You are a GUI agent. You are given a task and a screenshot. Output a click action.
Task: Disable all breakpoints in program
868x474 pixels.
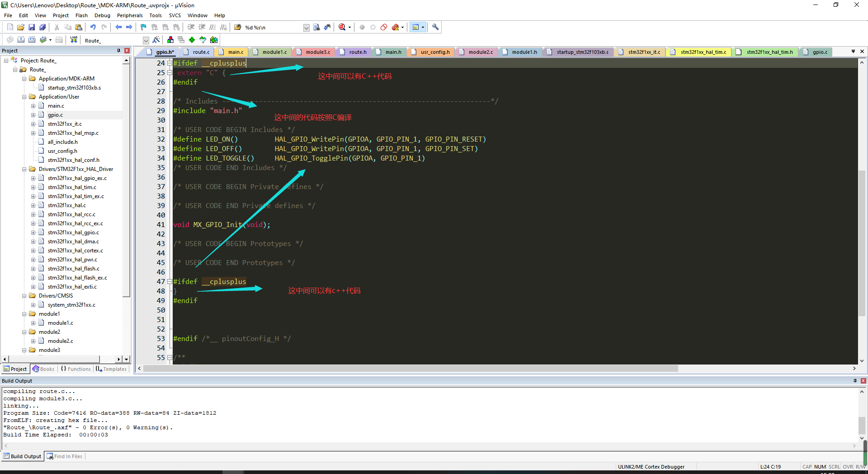click(x=384, y=27)
